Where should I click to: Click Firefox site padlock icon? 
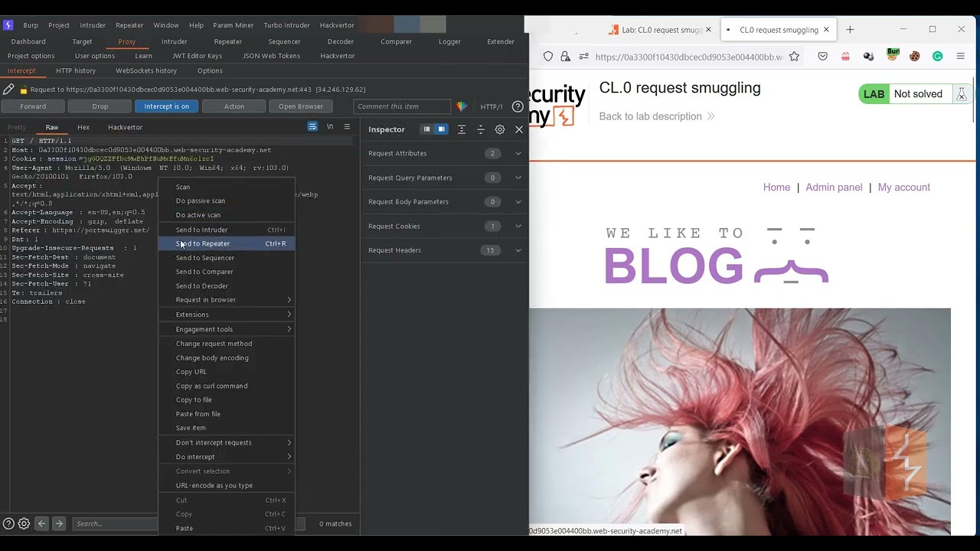[x=565, y=57]
